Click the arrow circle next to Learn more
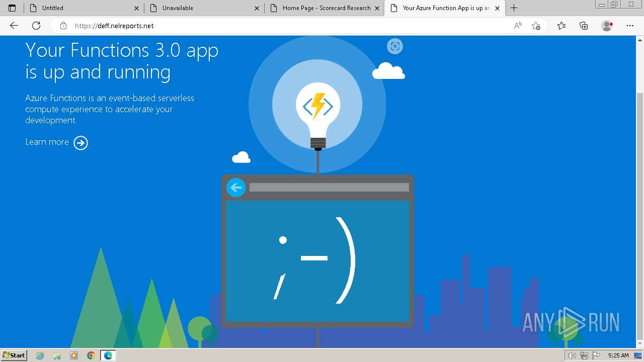 80,143
